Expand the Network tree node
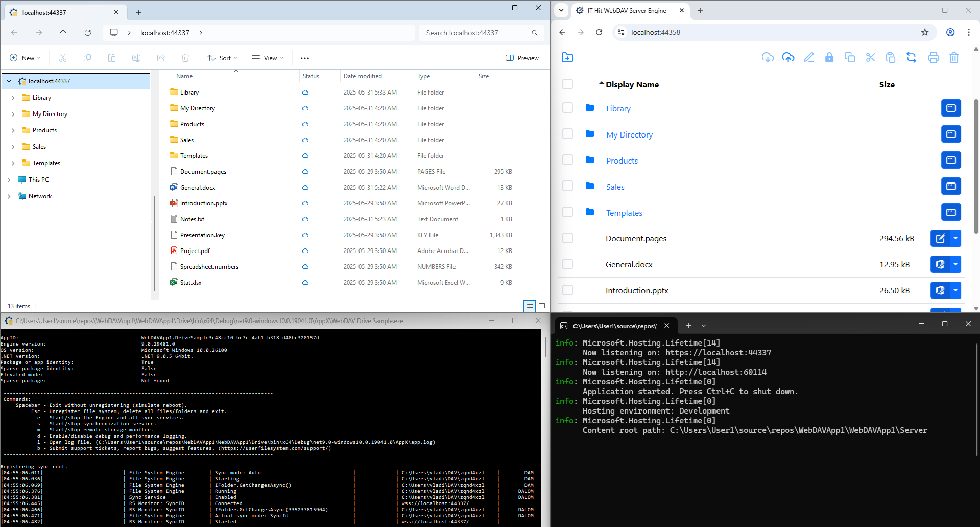980x527 pixels. click(x=9, y=196)
